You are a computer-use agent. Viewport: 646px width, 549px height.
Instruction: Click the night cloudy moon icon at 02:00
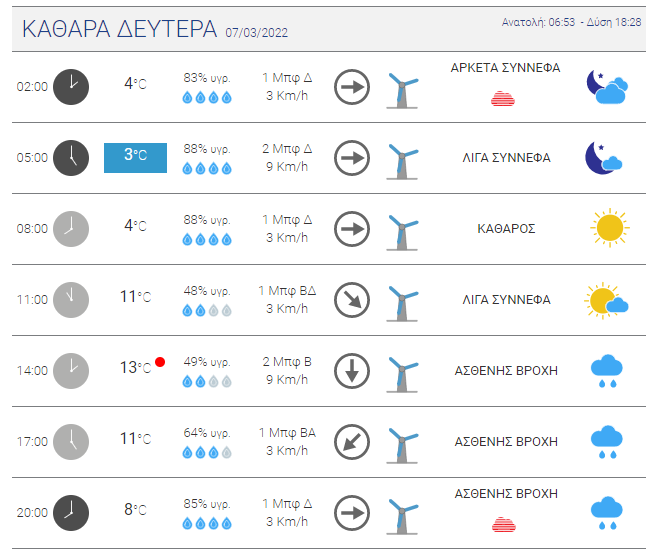[607, 87]
